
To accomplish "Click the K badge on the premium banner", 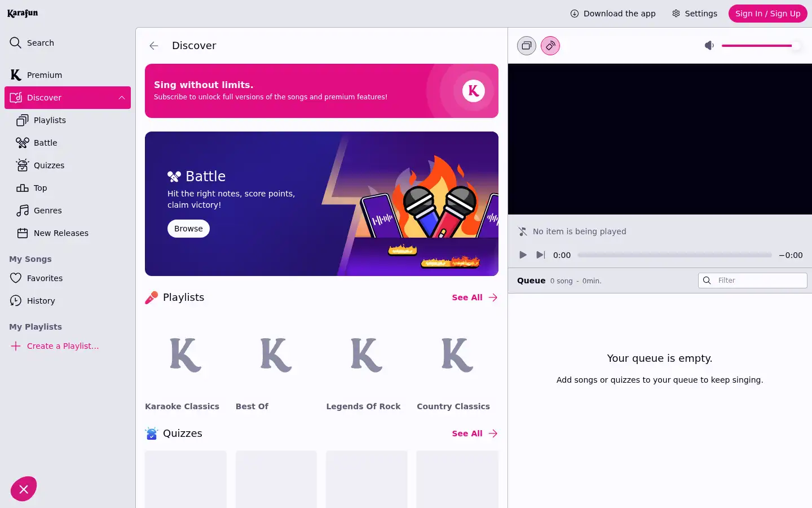I will [474, 90].
